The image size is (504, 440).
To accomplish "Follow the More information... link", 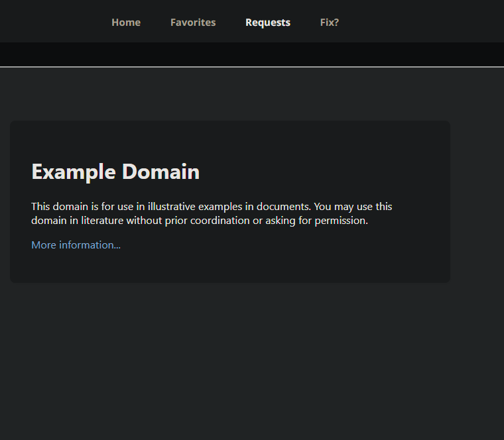I will [x=76, y=245].
